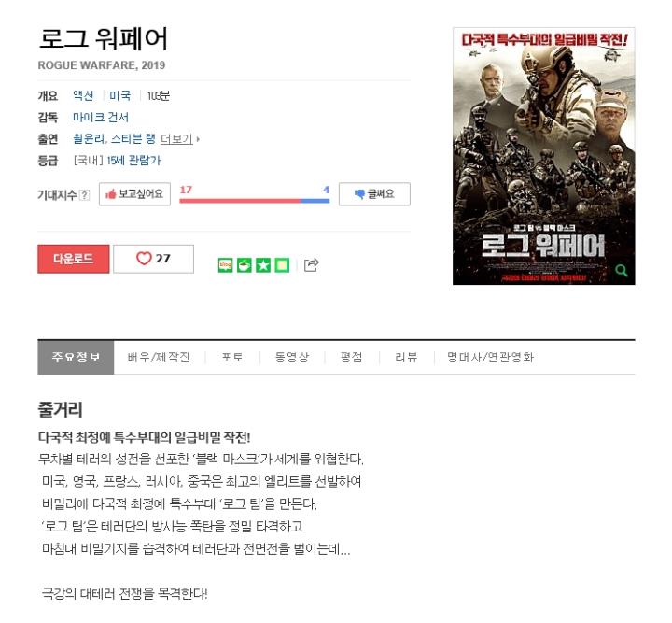Open director 마이크 건서 link
The height and width of the screenshot is (623, 672).
(101, 117)
